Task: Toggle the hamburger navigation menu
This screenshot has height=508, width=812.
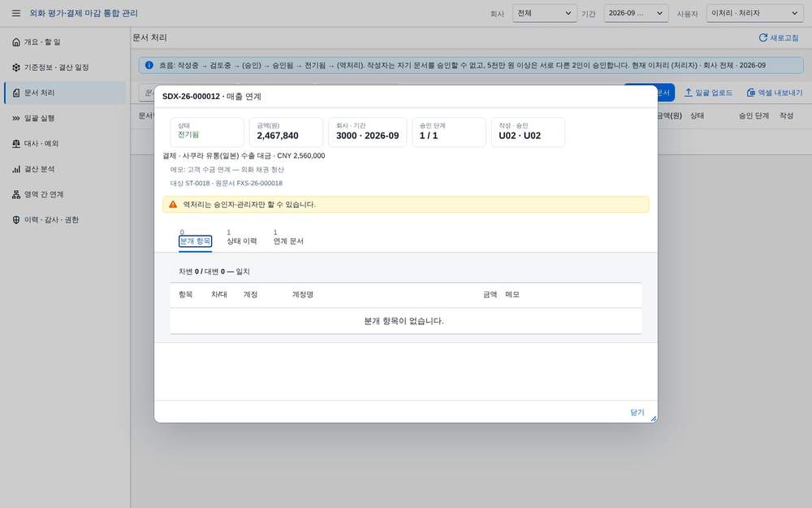Action: [16, 13]
